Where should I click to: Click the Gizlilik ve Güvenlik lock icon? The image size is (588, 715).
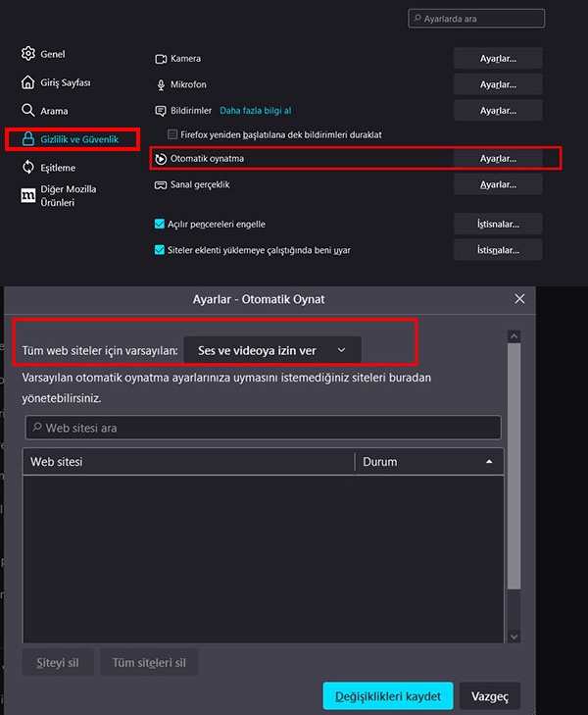coord(28,138)
